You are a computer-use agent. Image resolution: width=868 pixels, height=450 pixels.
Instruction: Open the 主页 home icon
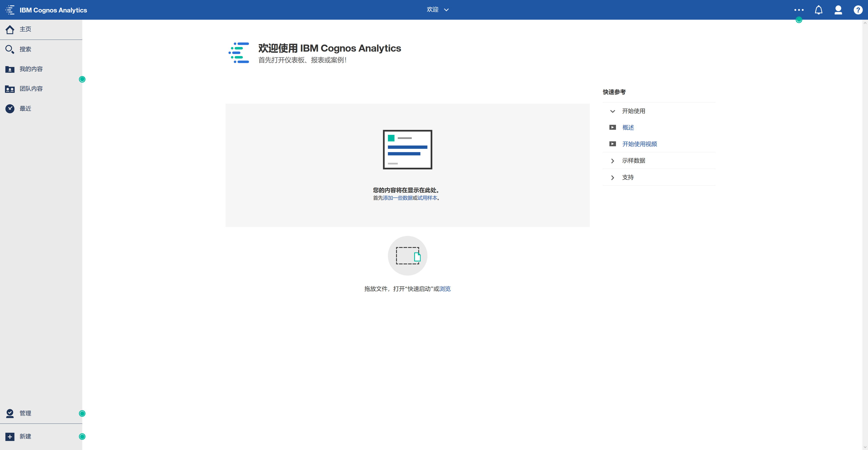10,30
